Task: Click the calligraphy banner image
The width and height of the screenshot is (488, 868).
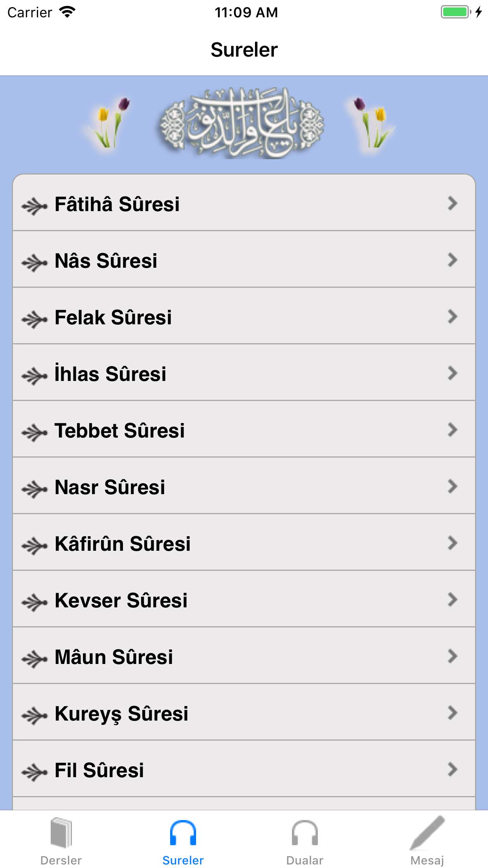Action: (242, 123)
